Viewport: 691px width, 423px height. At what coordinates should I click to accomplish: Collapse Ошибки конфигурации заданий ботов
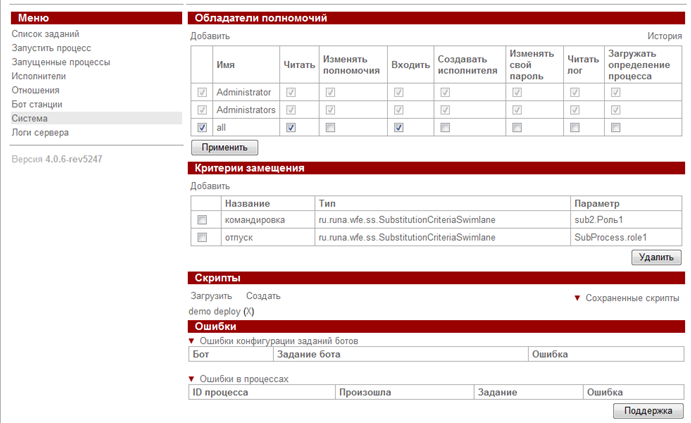point(274,341)
